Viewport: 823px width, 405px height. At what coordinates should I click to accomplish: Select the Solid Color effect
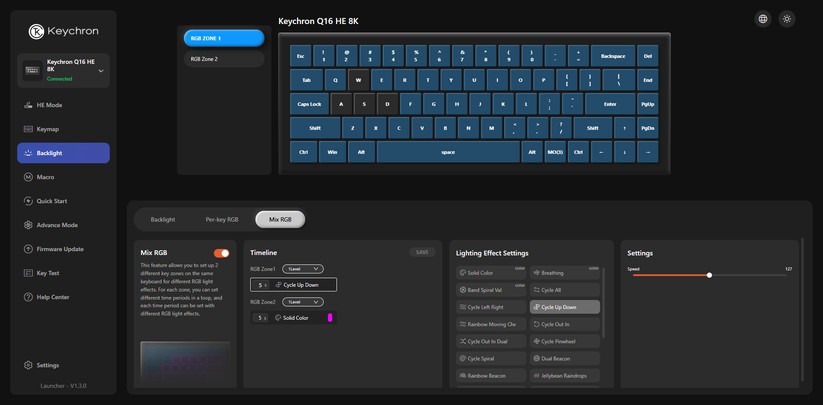click(x=491, y=273)
